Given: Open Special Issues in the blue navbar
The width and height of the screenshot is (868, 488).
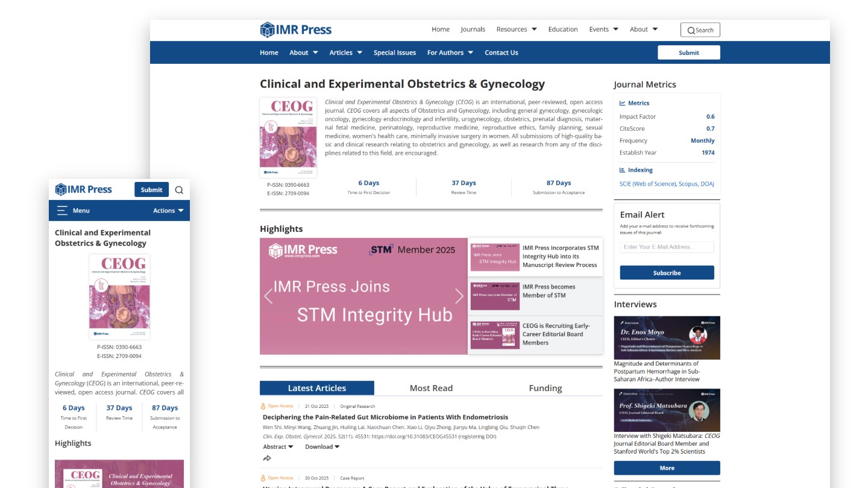Looking at the screenshot, I should pos(394,52).
